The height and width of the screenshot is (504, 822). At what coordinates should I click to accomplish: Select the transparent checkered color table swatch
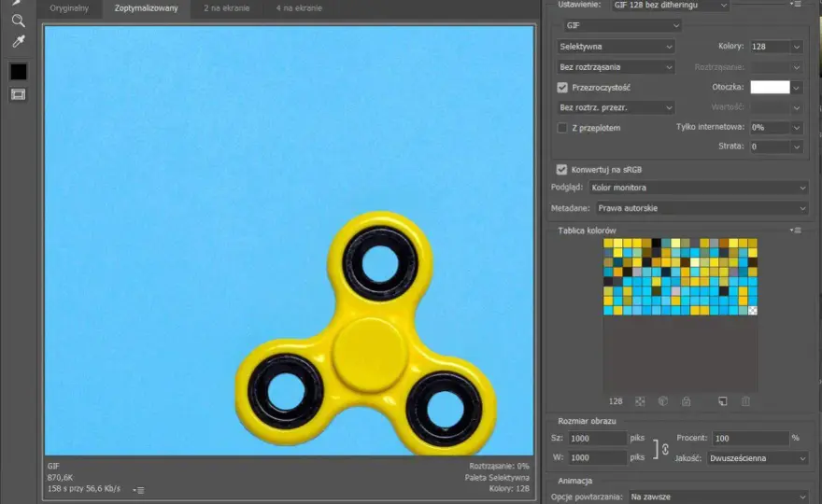pos(752,310)
